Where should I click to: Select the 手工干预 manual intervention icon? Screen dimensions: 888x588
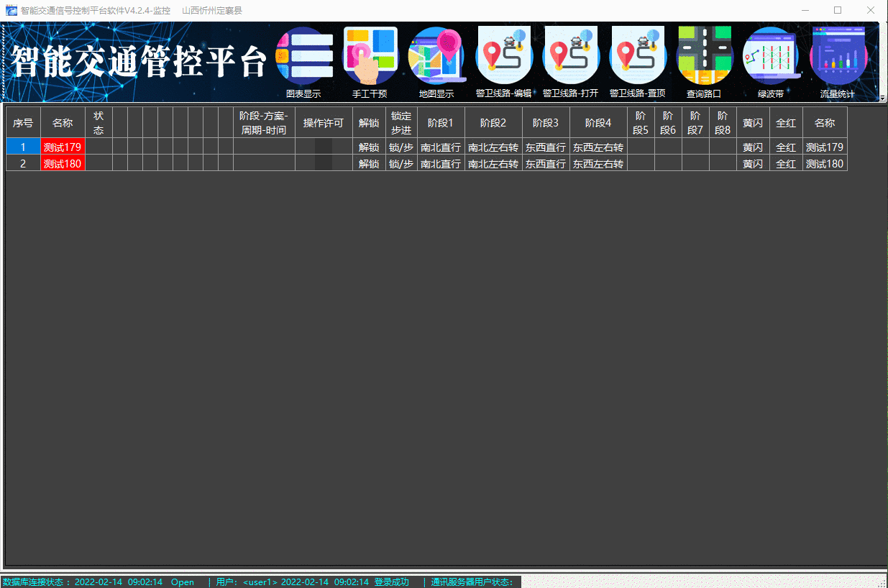click(x=370, y=58)
